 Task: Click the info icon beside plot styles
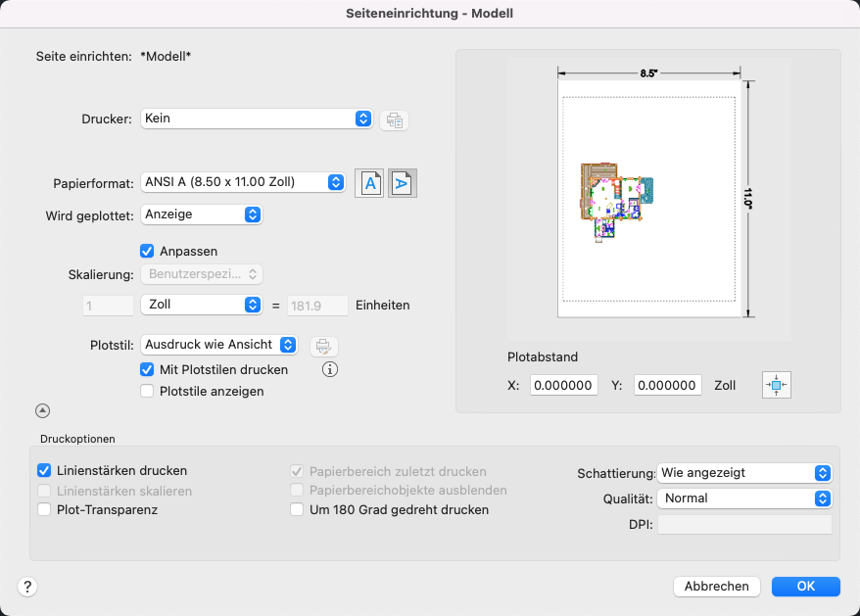coord(330,370)
